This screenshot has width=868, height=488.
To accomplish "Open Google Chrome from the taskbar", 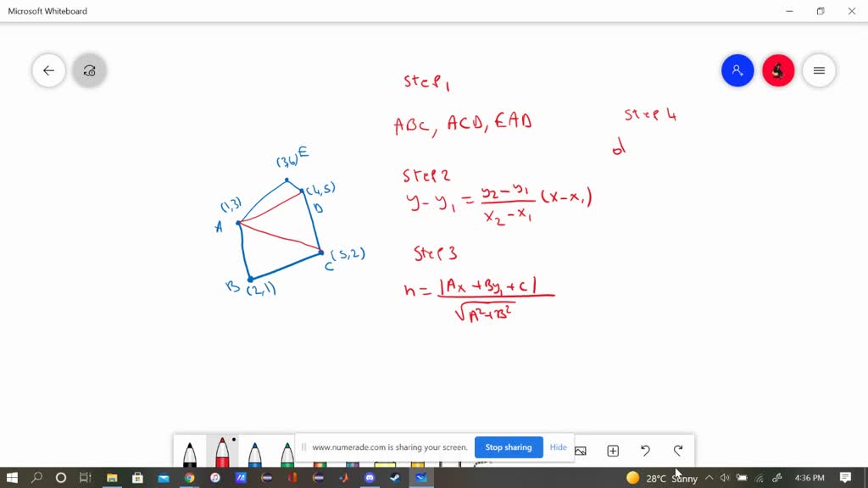I will (x=188, y=478).
